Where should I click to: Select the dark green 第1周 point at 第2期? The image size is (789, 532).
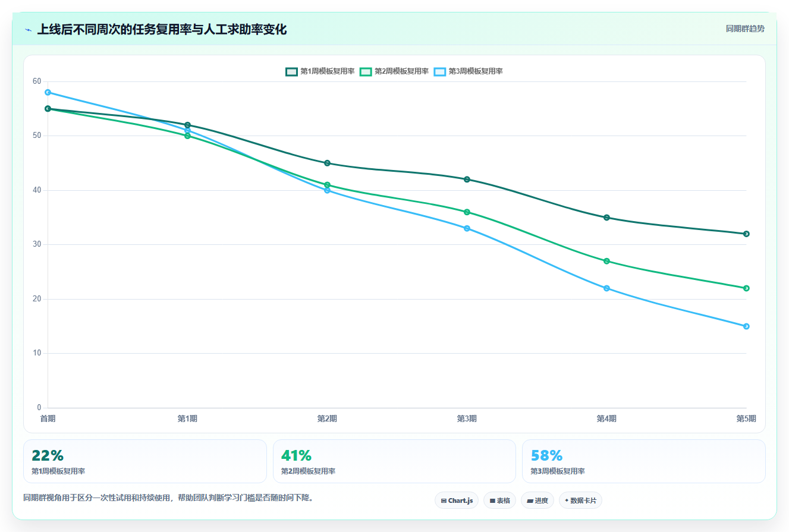(327, 163)
